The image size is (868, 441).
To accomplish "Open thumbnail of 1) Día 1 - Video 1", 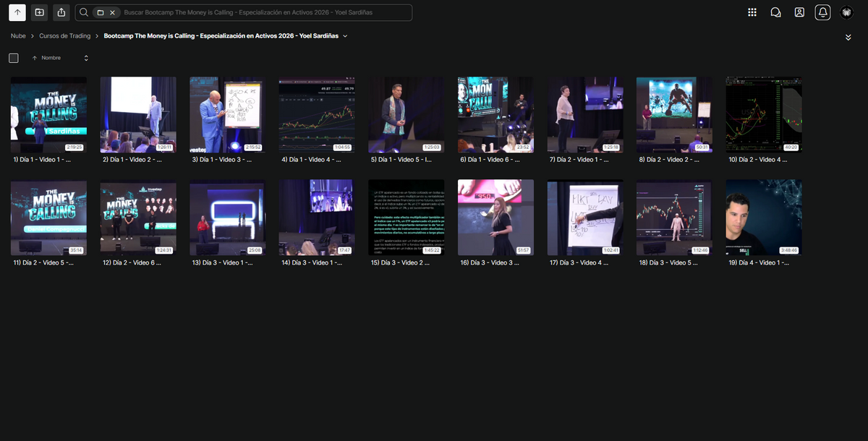I will pos(48,115).
